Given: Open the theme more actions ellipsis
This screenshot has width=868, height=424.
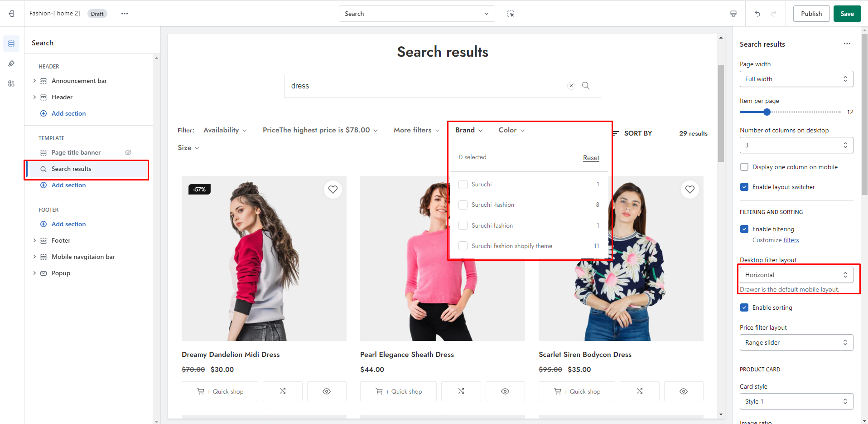Looking at the screenshot, I should [125, 14].
